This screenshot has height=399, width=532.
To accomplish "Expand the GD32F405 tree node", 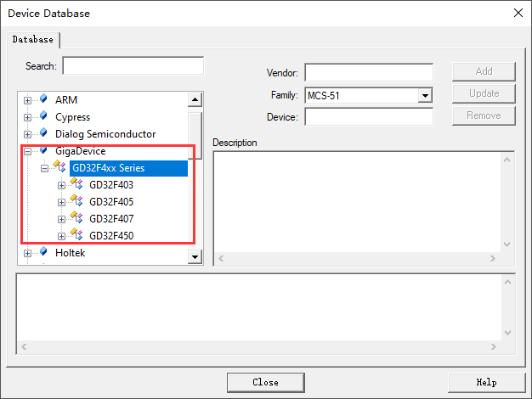I will [61, 202].
